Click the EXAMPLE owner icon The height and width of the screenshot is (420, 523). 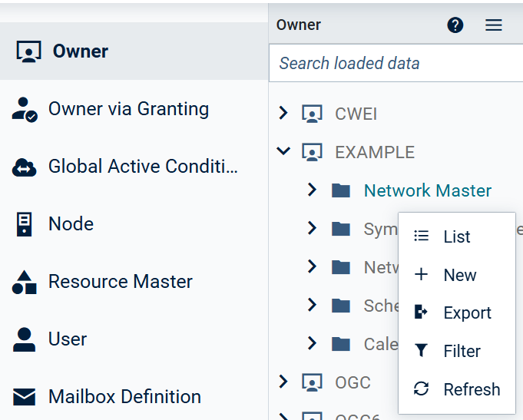tap(313, 152)
